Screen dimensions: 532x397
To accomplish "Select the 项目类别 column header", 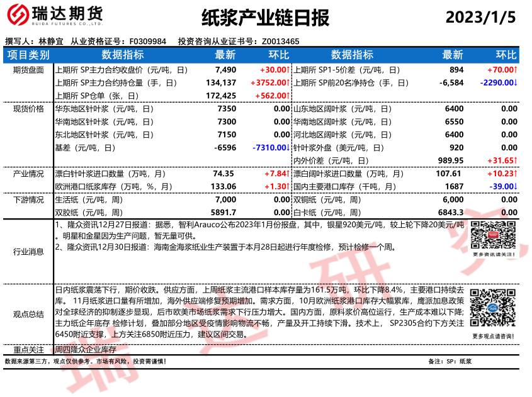I will click(28, 55).
